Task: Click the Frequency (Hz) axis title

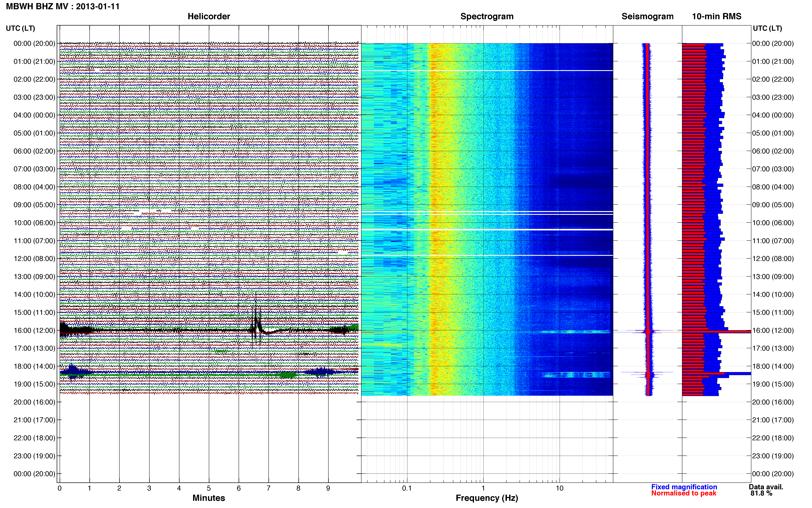Action: click(x=487, y=498)
